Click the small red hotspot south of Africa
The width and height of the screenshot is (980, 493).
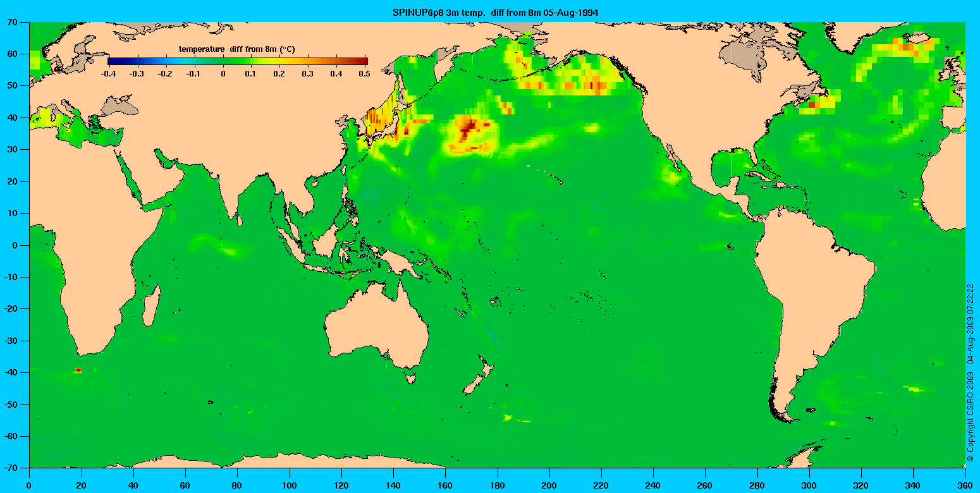point(78,370)
